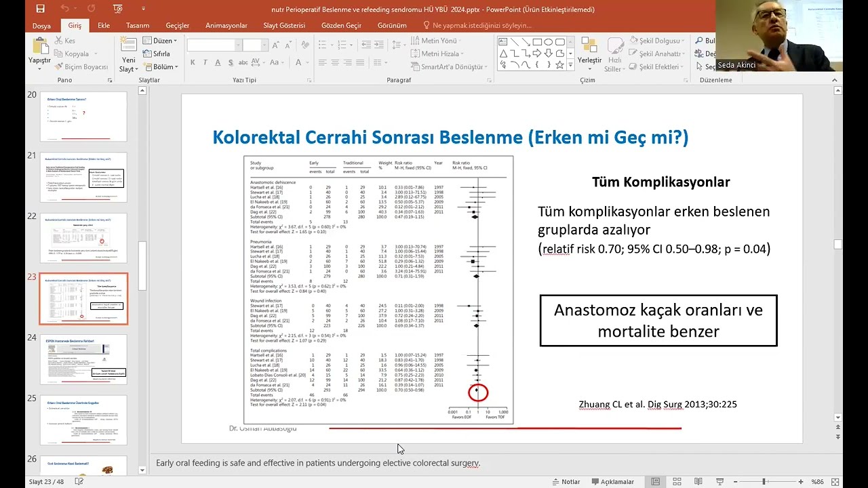The height and width of the screenshot is (488, 868).
Task: Decrease the list indent level
Action: coord(366,45)
